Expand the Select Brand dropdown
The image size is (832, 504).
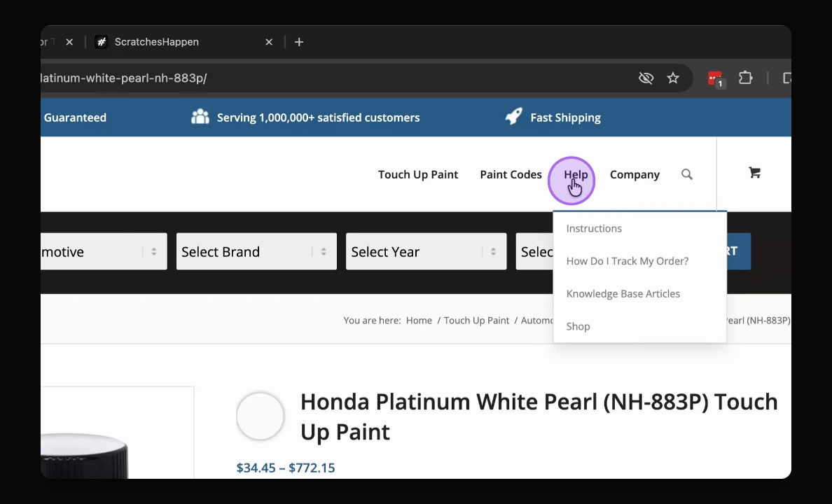coord(256,251)
